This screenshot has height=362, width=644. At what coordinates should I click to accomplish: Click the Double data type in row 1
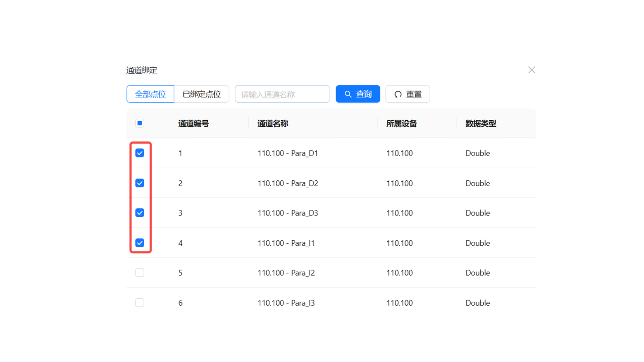click(x=478, y=153)
